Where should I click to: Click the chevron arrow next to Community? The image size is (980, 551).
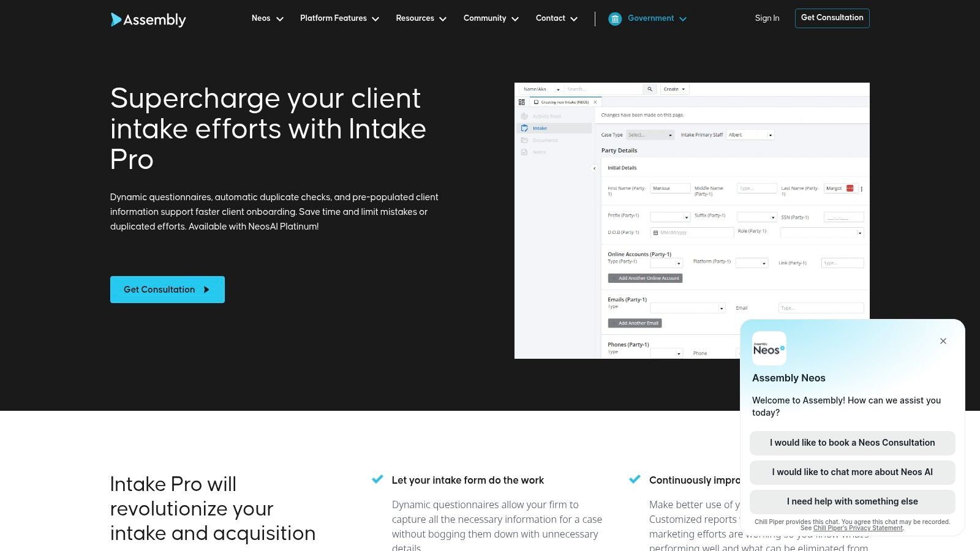[x=515, y=19]
